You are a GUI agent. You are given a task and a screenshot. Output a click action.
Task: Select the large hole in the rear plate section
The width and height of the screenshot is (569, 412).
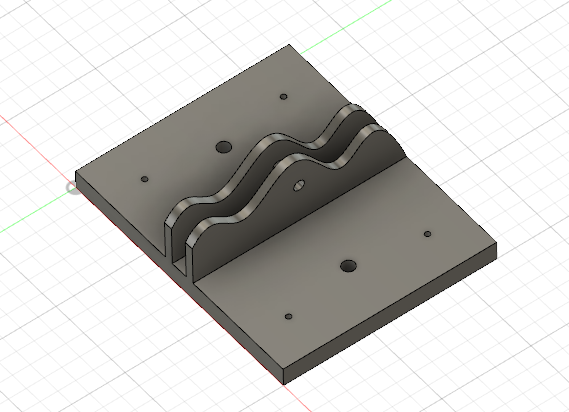pyautogui.click(x=224, y=147)
